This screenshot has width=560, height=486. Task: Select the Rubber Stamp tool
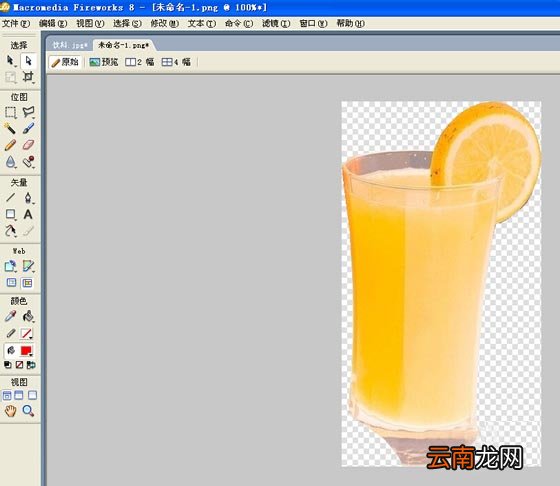pyautogui.click(x=28, y=161)
